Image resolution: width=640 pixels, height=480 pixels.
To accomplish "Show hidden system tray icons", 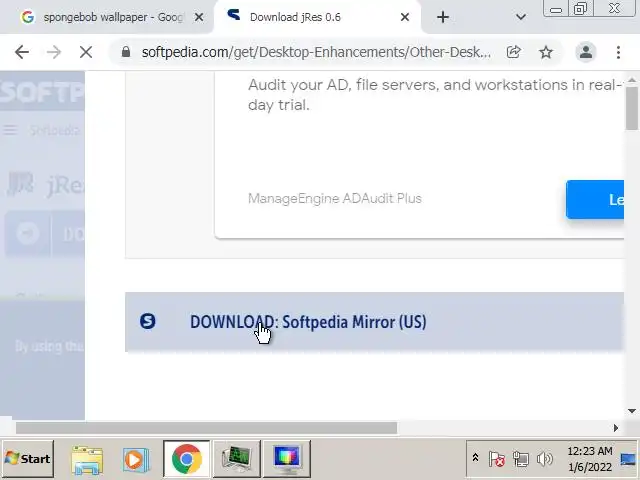I will [x=475, y=458].
